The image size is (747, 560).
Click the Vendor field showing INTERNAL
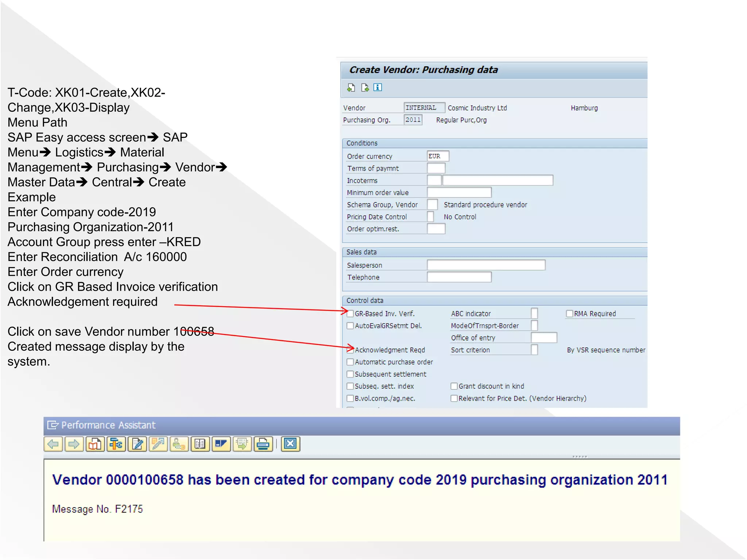[424, 108]
